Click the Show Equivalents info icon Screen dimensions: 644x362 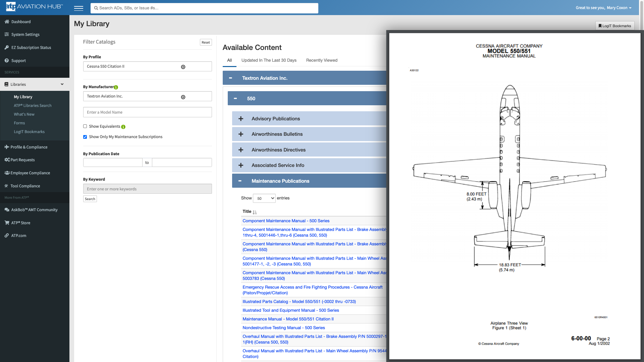123,127
